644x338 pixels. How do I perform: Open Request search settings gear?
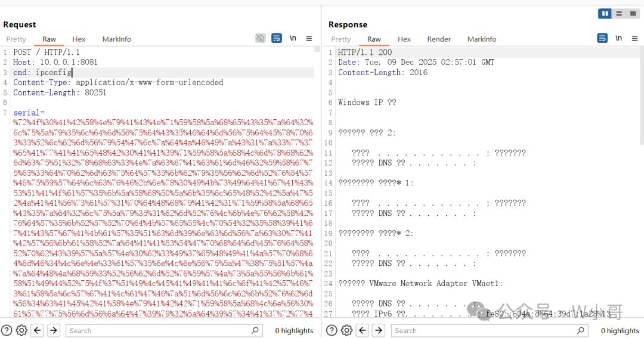21,330
